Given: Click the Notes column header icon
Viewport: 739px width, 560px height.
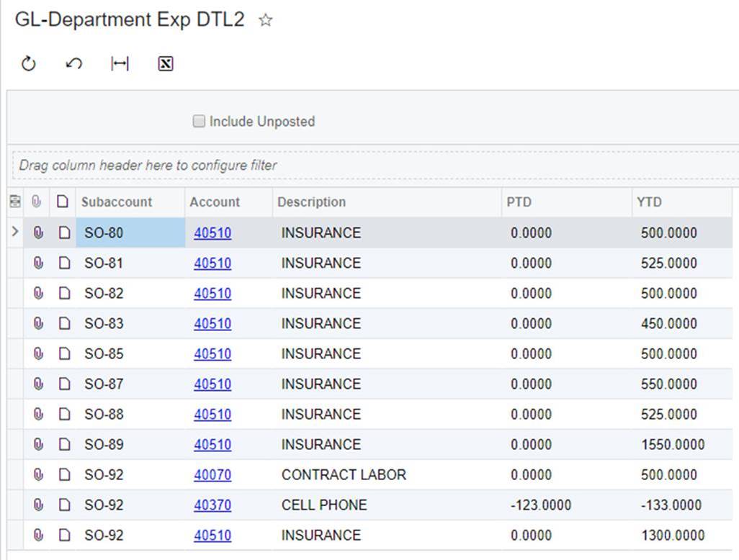Looking at the screenshot, I should 62,202.
